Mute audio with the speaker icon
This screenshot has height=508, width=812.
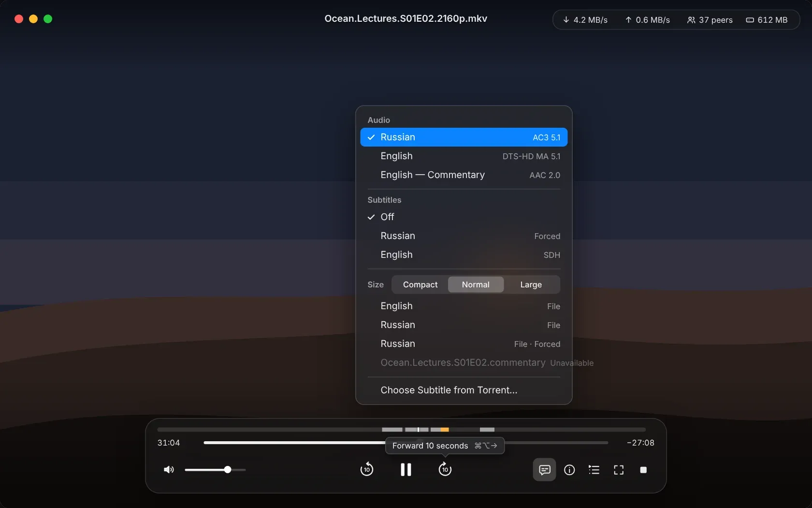(x=169, y=470)
